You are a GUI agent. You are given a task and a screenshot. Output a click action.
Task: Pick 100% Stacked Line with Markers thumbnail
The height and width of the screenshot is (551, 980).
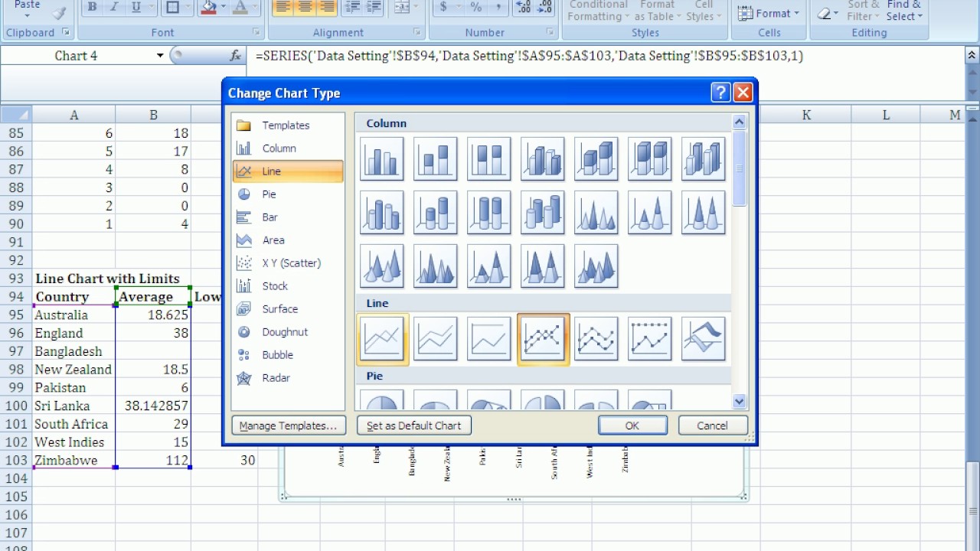coord(650,339)
